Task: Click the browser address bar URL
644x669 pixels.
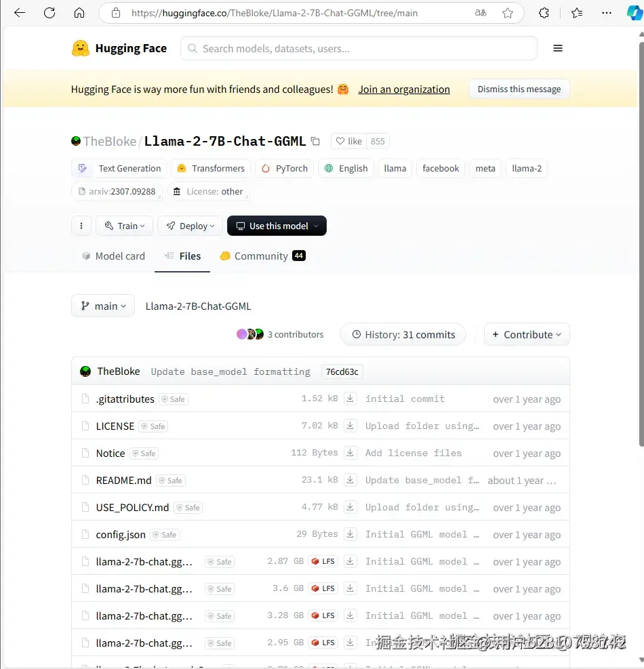Action: 275,14
